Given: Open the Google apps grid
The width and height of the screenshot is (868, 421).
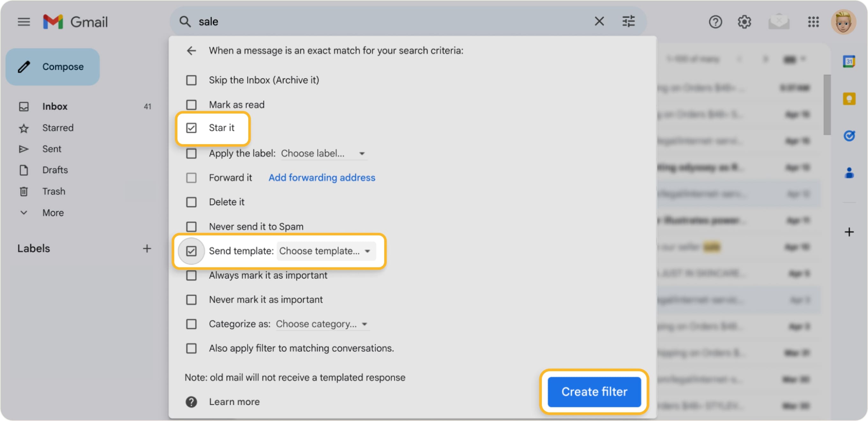Looking at the screenshot, I should [x=813, y=22].
